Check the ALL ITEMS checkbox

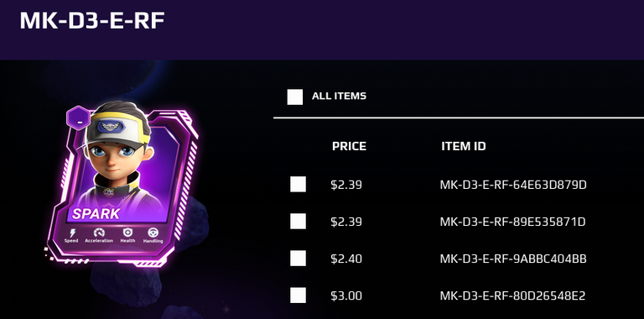pos(295,97)
